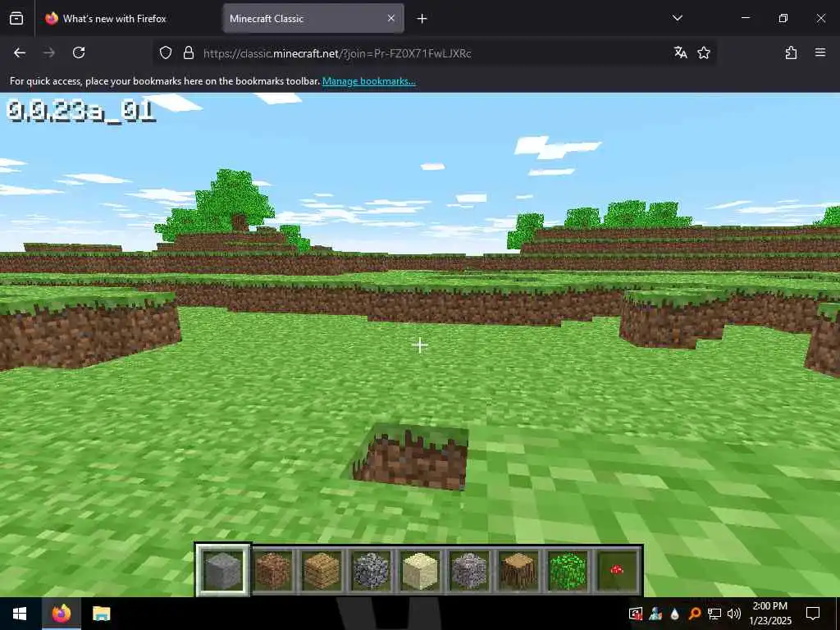Select the stone block in hotbar

coord(223,571)
